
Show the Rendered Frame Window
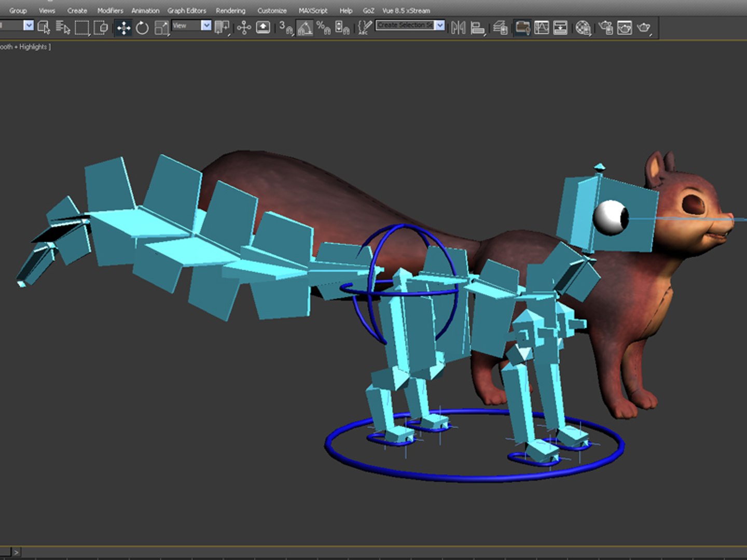pos(625,27)
